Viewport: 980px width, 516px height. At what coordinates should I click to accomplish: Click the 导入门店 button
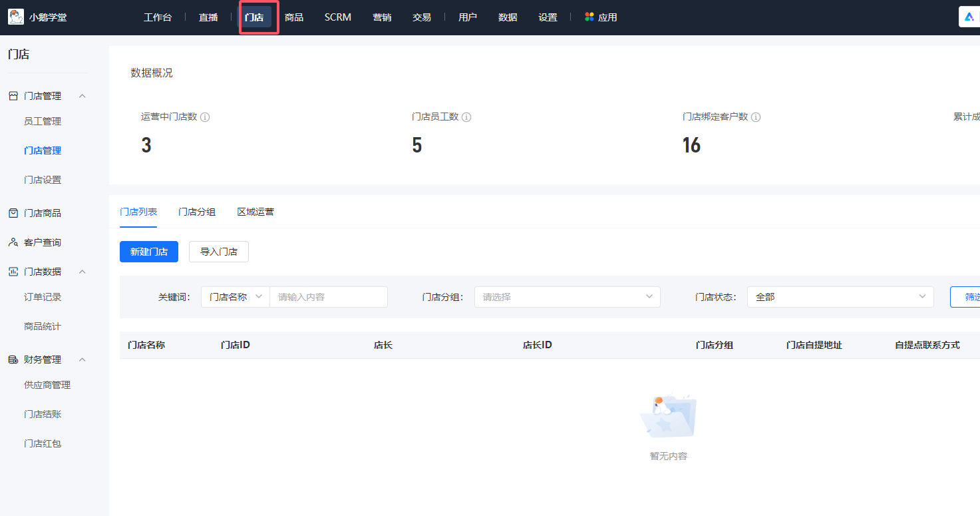click(x=218, y=251)
